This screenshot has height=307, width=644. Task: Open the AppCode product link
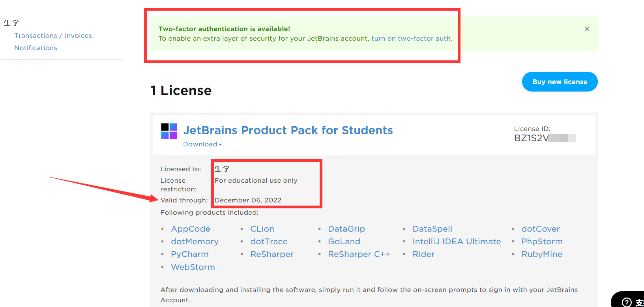191,229
